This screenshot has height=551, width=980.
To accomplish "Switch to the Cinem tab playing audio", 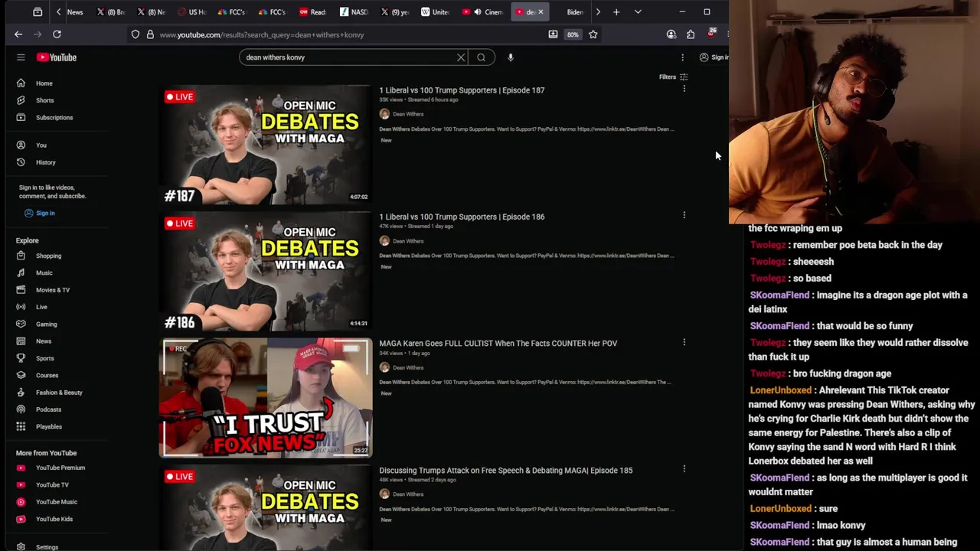I will 482,12.
